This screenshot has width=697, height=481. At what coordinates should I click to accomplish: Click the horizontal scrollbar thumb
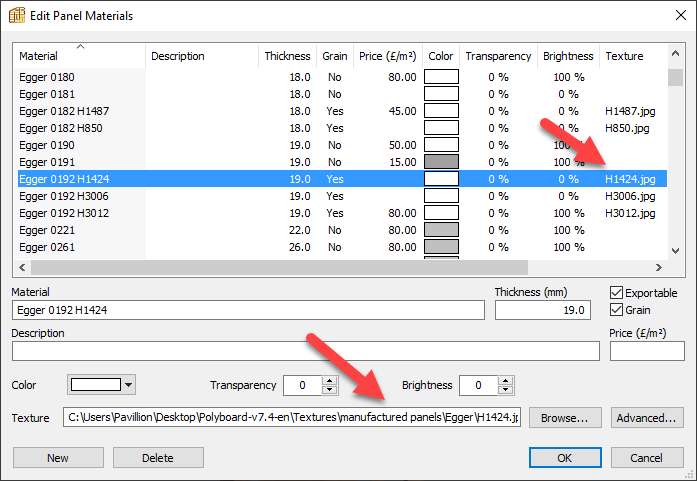point(280,267)
